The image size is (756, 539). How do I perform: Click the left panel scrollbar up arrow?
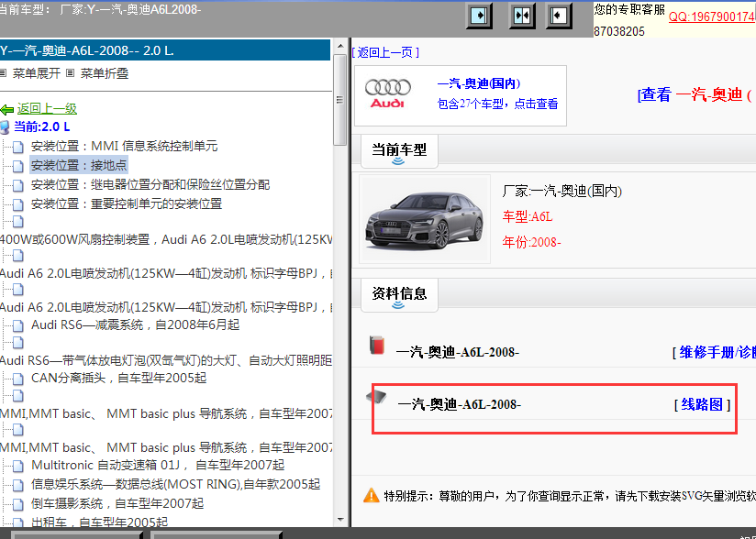(x=340, y=46)
